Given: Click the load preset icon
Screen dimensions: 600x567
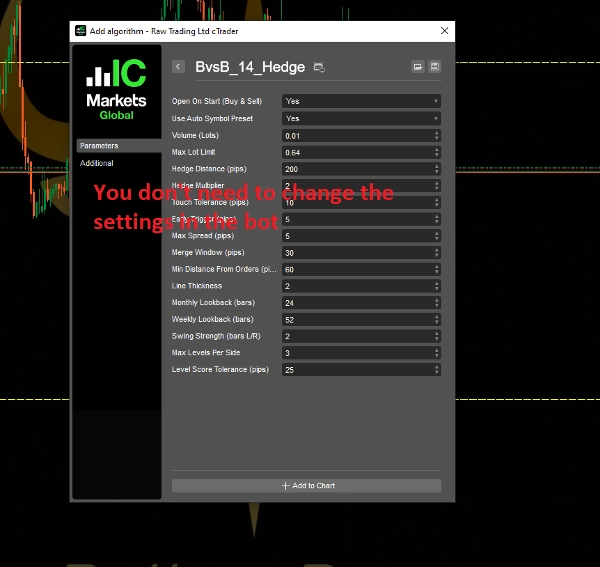Looking at the screenshot, I should [x=417, y=67].
